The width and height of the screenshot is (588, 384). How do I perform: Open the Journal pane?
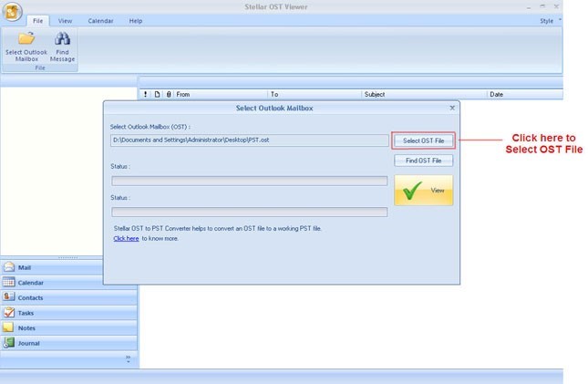click(x=68, y=343)
